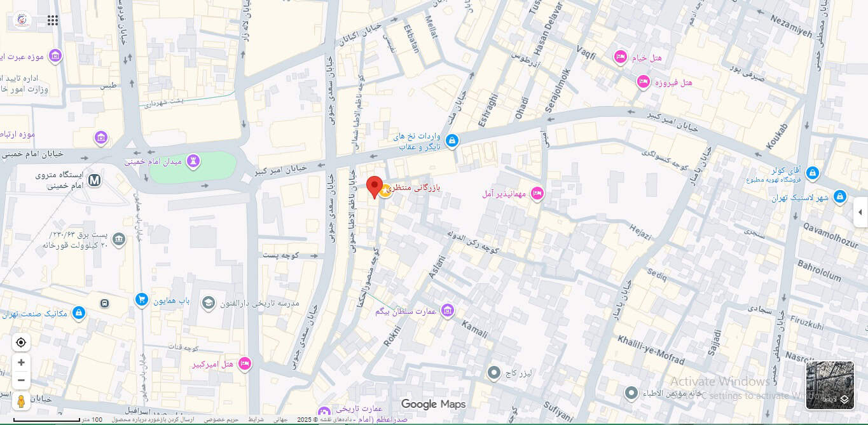Open the شرایط terms link
868x425 pixels.
(256, 420)
